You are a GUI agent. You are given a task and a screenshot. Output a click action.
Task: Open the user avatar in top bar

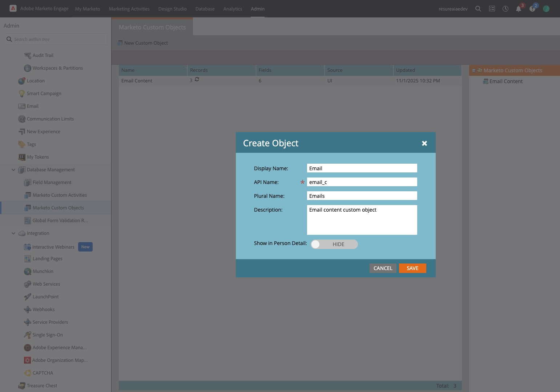pos(546,9)
